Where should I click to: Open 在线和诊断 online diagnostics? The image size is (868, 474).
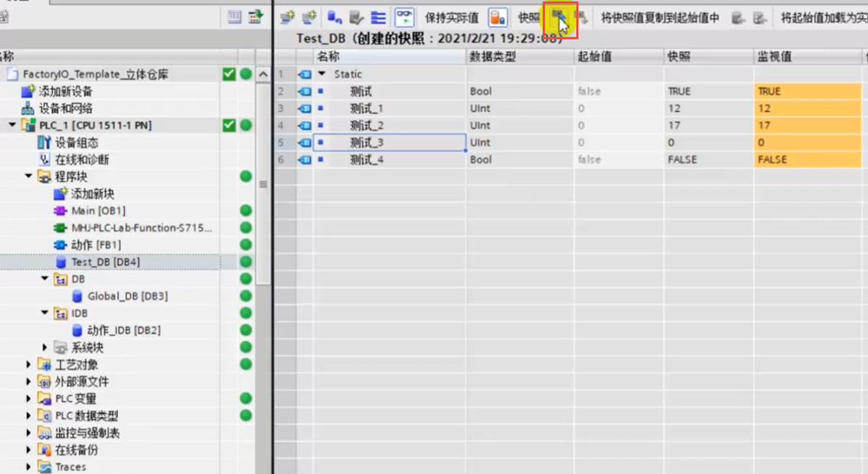(82, 160)
